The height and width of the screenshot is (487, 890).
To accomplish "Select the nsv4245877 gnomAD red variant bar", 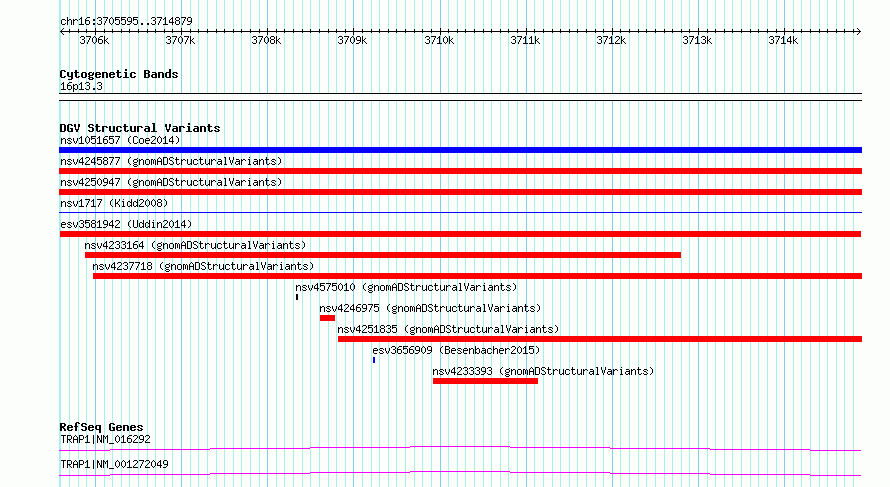I will tap(460, 171).
